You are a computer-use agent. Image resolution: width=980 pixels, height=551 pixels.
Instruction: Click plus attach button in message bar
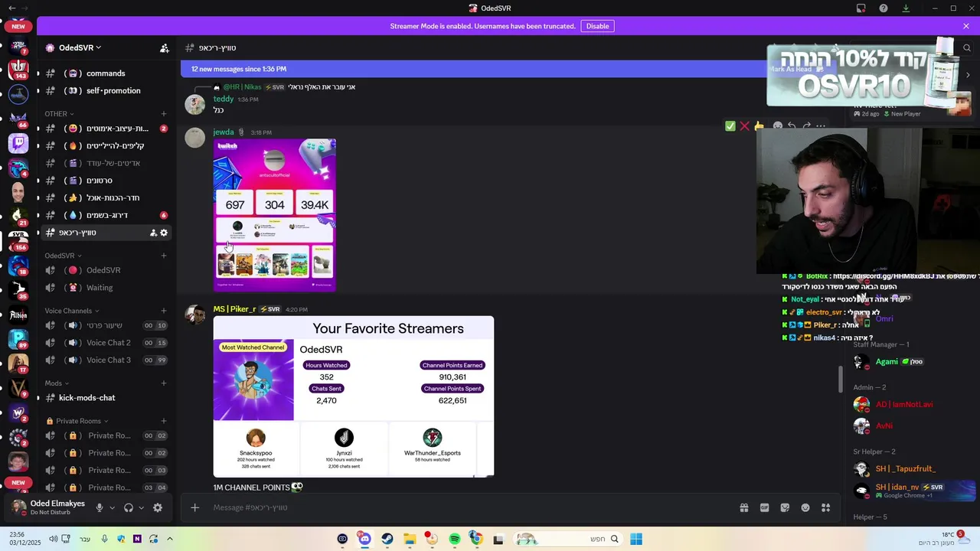coord(194,507)
